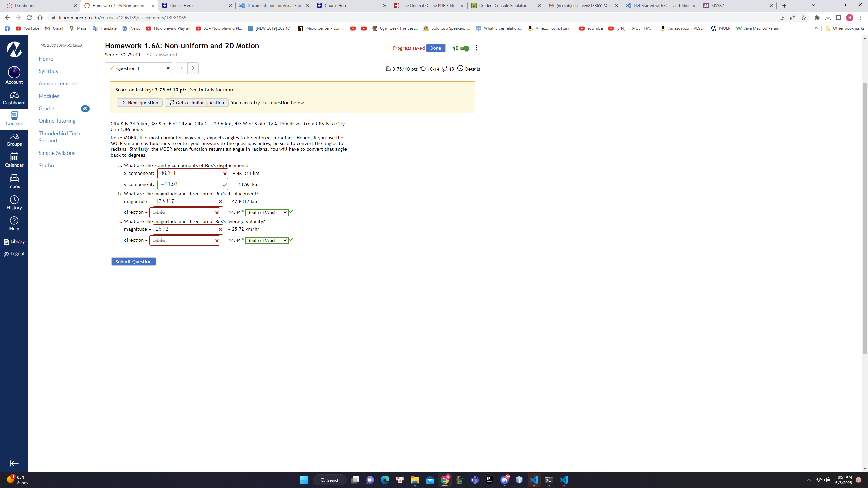Open the Question 1 dropdown

point(139,68)
